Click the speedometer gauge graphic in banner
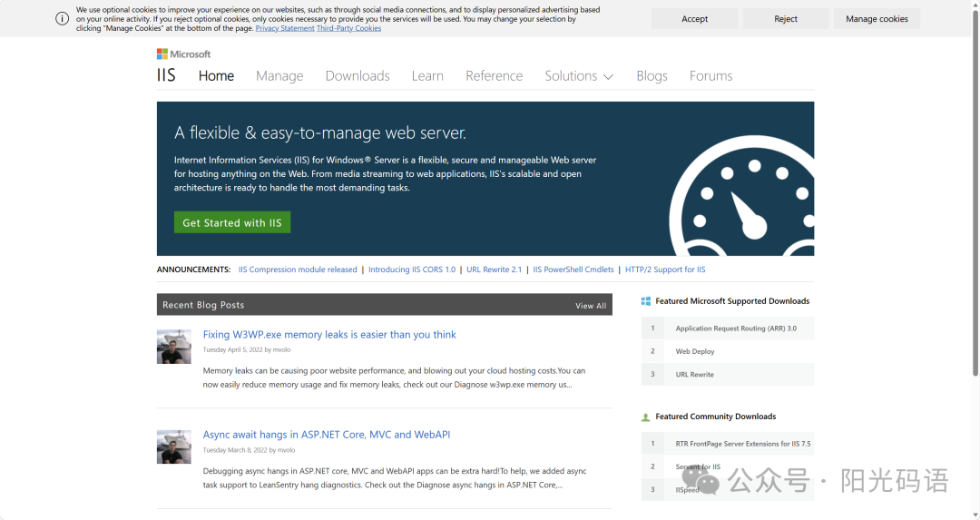 pos(742,196)
